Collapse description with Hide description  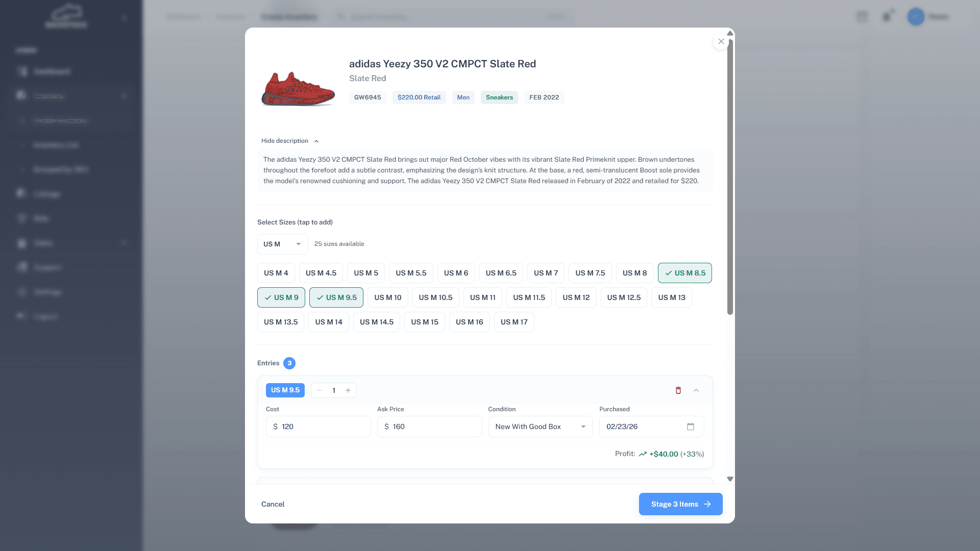pyautogui.click(x=289, y=141)
